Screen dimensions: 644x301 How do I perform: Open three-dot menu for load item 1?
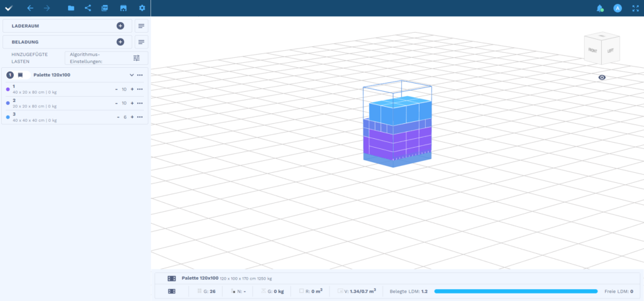[x=140, y=89]
